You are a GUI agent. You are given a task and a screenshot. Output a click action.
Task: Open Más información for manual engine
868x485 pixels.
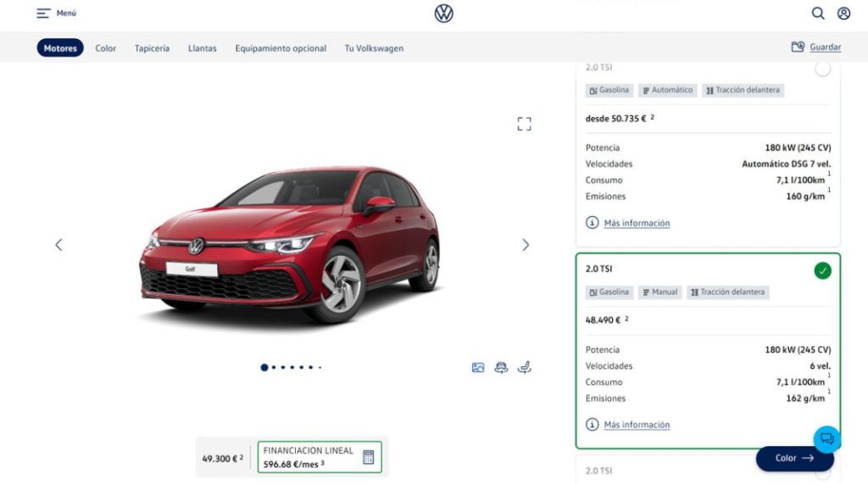pos(637,425)
